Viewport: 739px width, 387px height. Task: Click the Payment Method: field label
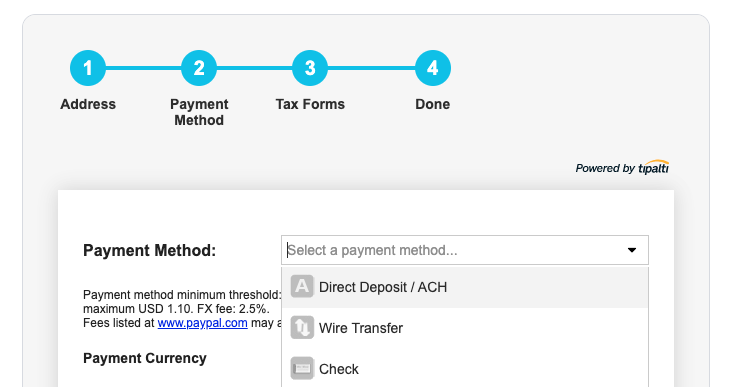tap(149, 250)
